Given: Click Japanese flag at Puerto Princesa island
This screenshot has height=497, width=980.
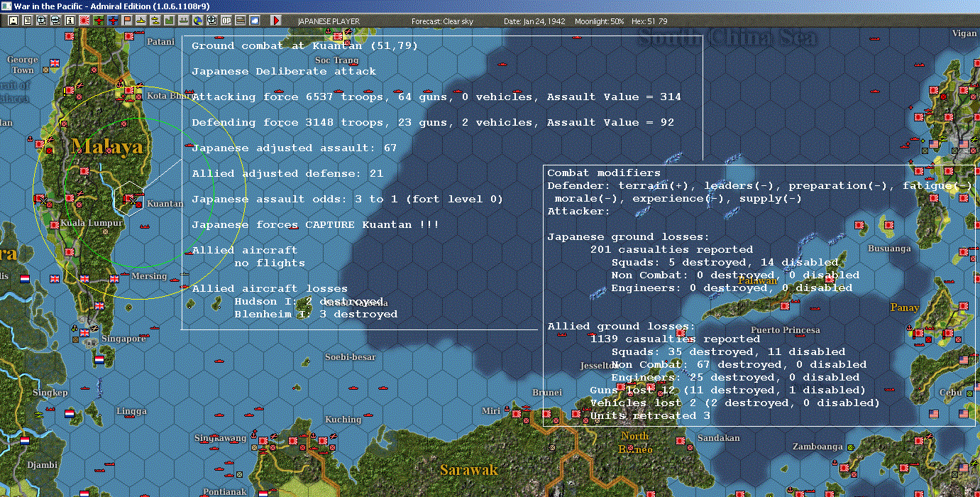Looking at the screenshot, I should click(x=784, y=305).
